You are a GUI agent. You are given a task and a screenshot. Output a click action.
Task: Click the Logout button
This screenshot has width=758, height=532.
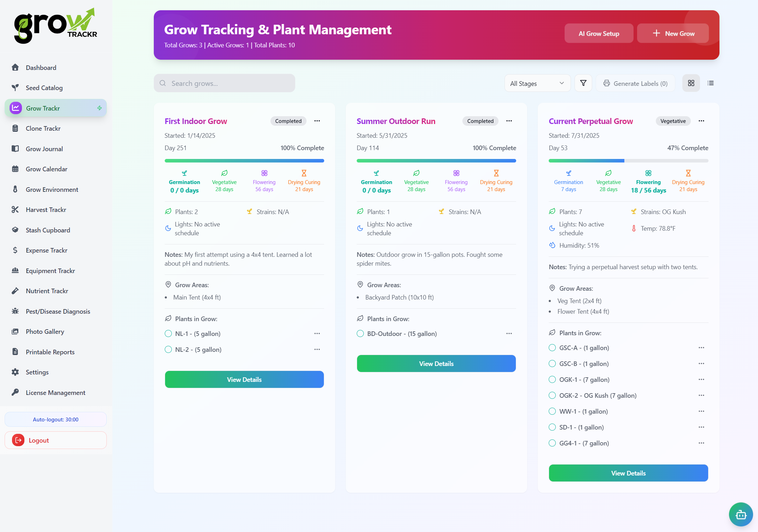pos(56,440)
